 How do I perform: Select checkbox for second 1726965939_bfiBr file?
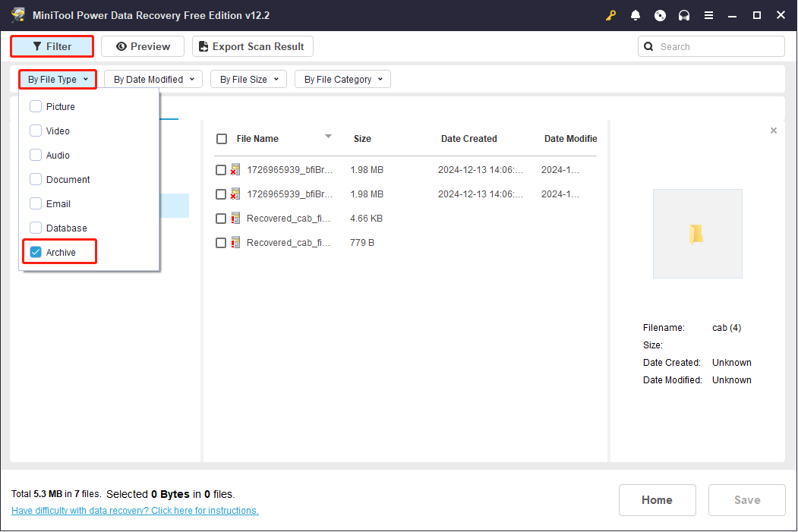(x=220, y=194)
